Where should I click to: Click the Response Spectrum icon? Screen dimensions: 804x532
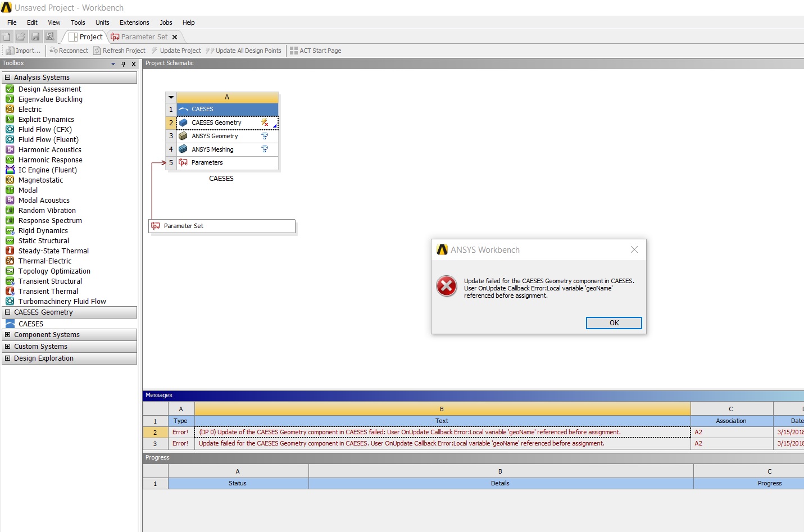[10, 220]
